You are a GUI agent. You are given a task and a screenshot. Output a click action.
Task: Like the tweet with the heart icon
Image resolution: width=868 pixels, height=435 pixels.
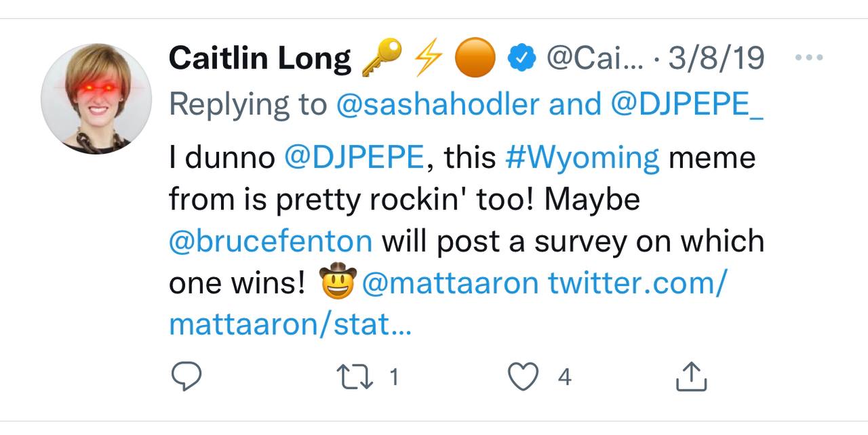tap(523, 377)
